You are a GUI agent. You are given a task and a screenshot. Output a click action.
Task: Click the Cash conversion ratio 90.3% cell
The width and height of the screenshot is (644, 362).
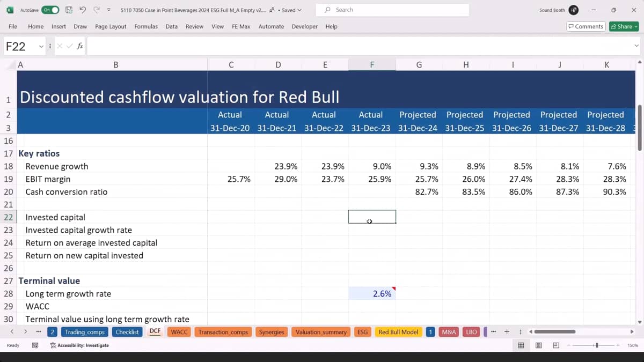[x=606, y=191]
